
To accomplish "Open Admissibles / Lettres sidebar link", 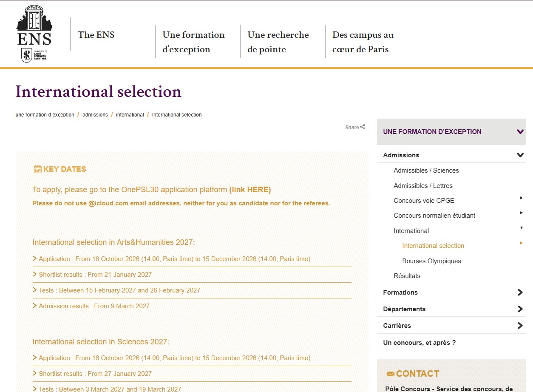I will [x=423, y=186].
